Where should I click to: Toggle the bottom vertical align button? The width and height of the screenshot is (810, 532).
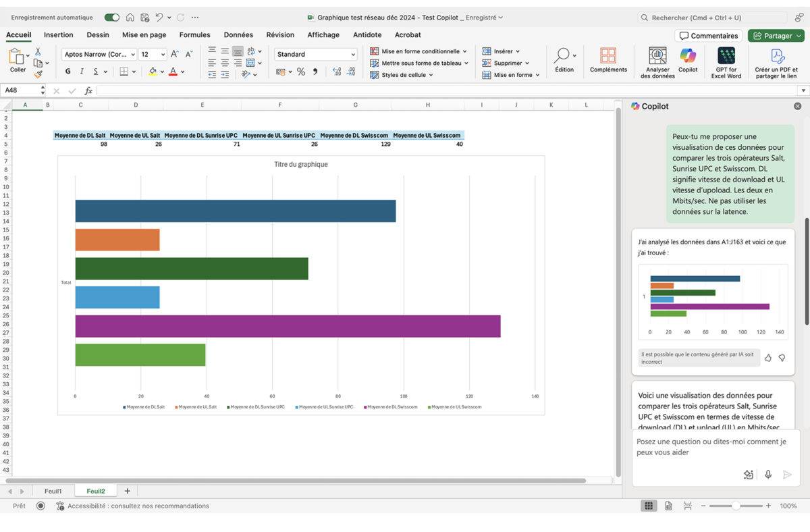238,51
